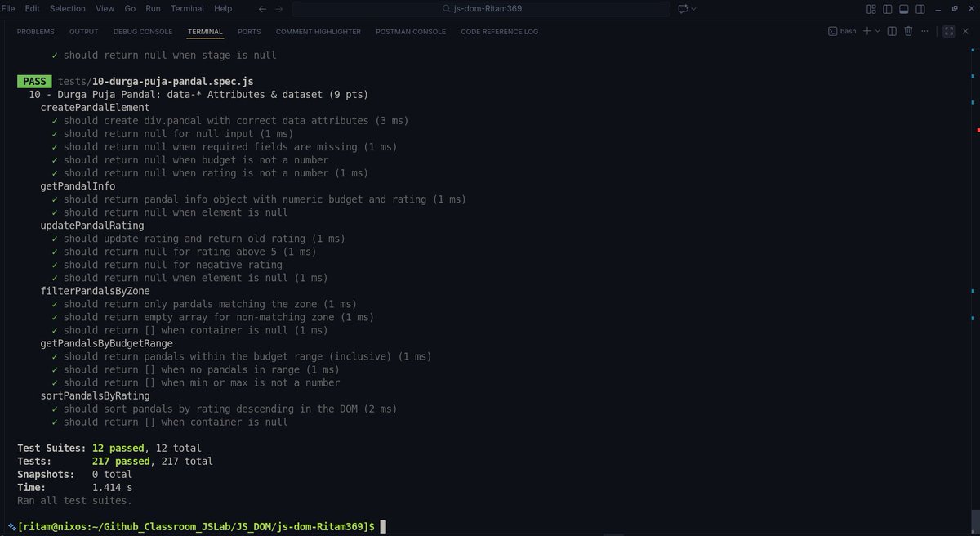Click the green PASS badge
Screen dimensions: 980x536
pyautogui.click(x=34, y=82)
